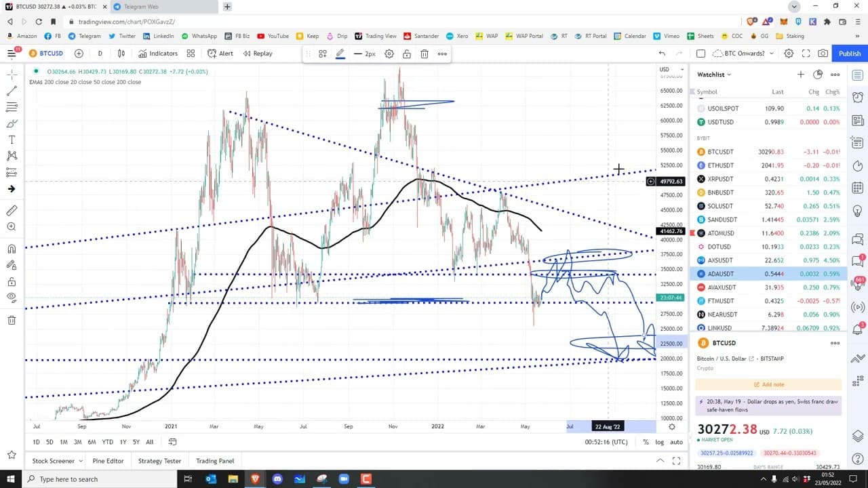Toggle magnet mode for drawings
This screenshot has width=868, height=488.
coord(12,249)
